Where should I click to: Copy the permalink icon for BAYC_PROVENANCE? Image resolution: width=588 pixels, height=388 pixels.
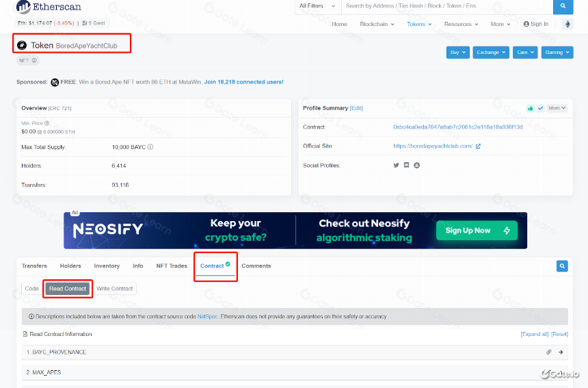548,352
